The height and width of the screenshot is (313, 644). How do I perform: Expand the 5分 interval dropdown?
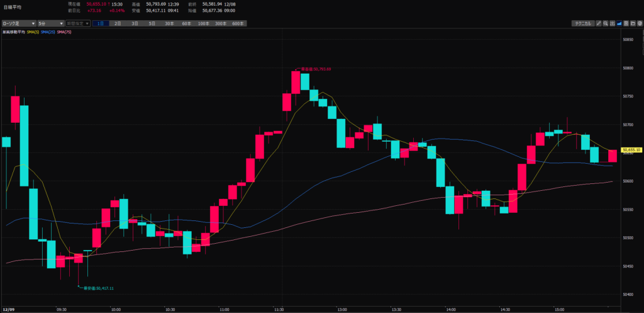(x=50, y=23)
